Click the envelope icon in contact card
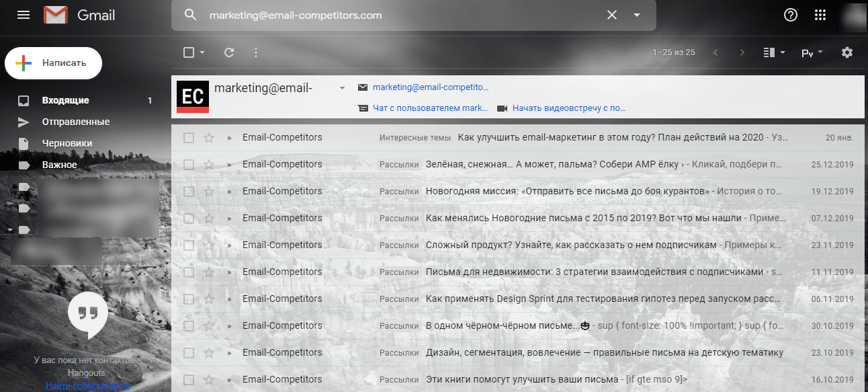Image resolution: width=868 pixels, height=392 pixels. (363, 87)
